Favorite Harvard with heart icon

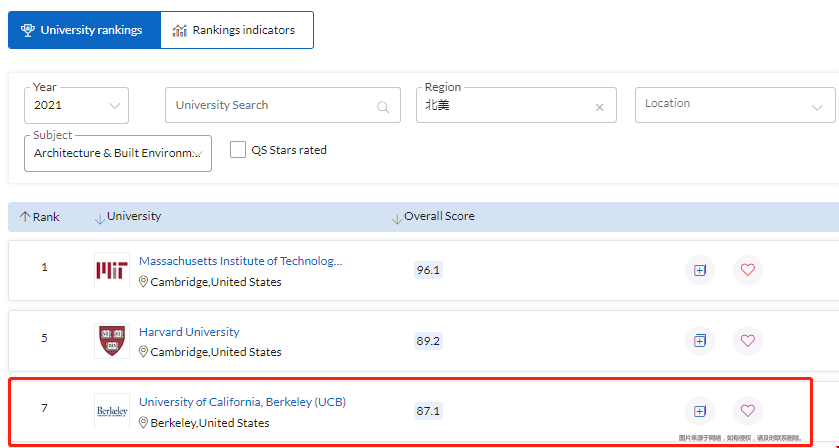pos(748,340)
